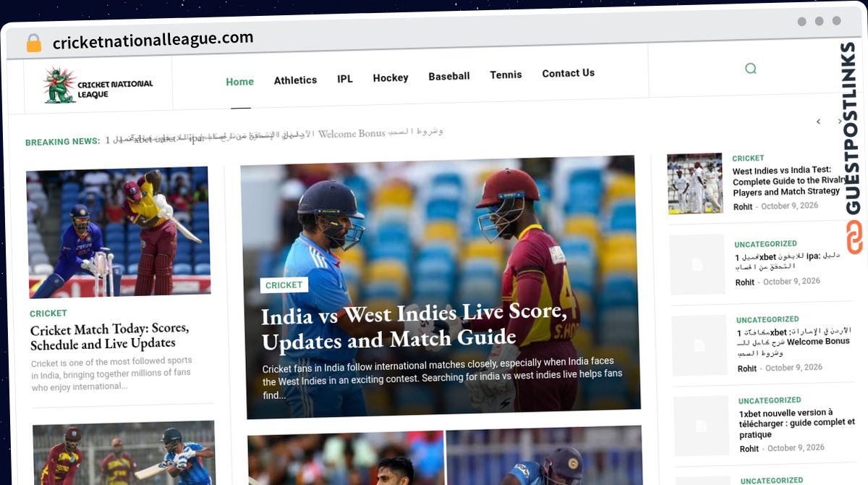The height and width of the screenshot is (485, 868).
Task: Open 'Cricket Match Today: Scores, Schedule' headline
Action: (x=110, y=336)
